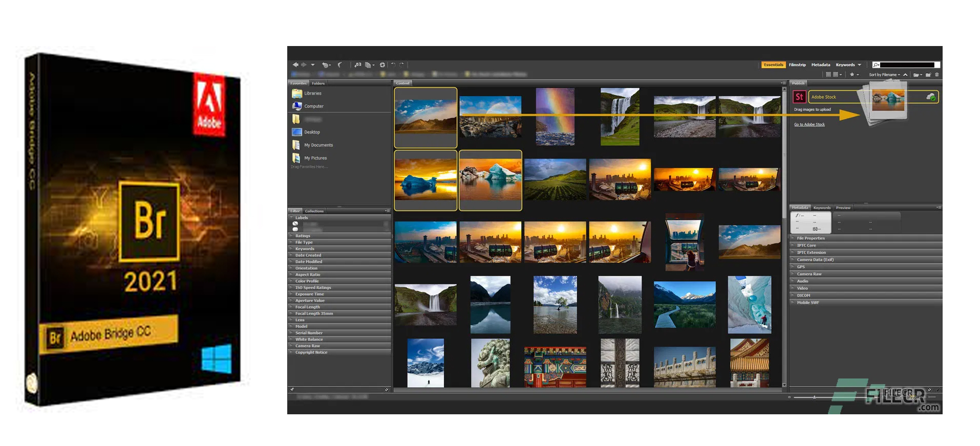Click the boomerang return-to-app icon
The width and height of the screenshot is (980, 446).
click(x=339, y=65)
